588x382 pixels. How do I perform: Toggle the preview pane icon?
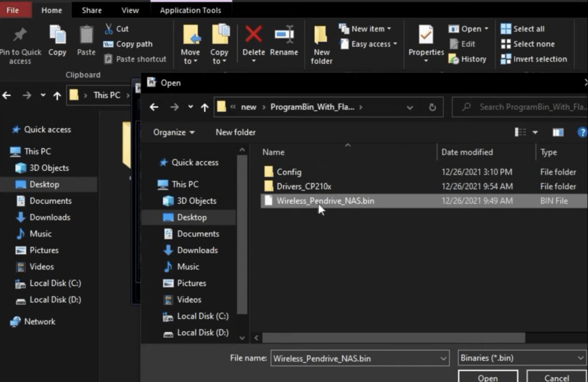click(558, 132)
